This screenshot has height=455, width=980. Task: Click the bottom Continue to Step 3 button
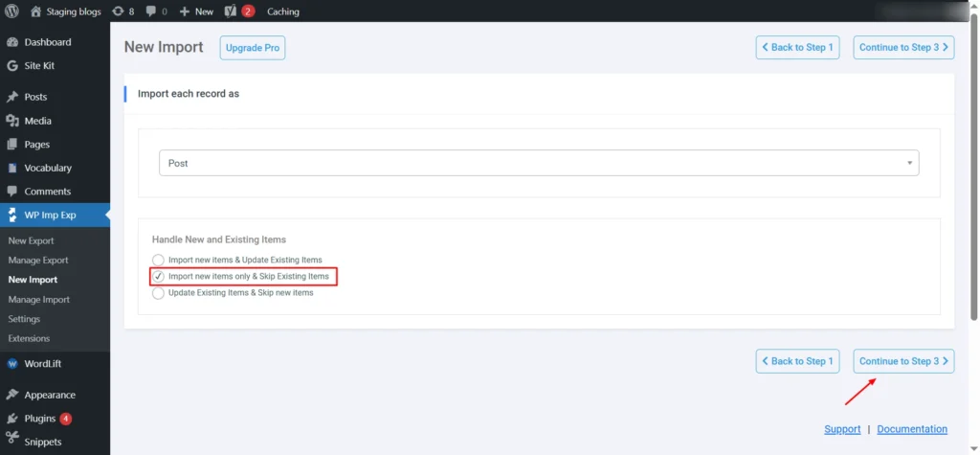pyautogui.click(x=902, y=361)
